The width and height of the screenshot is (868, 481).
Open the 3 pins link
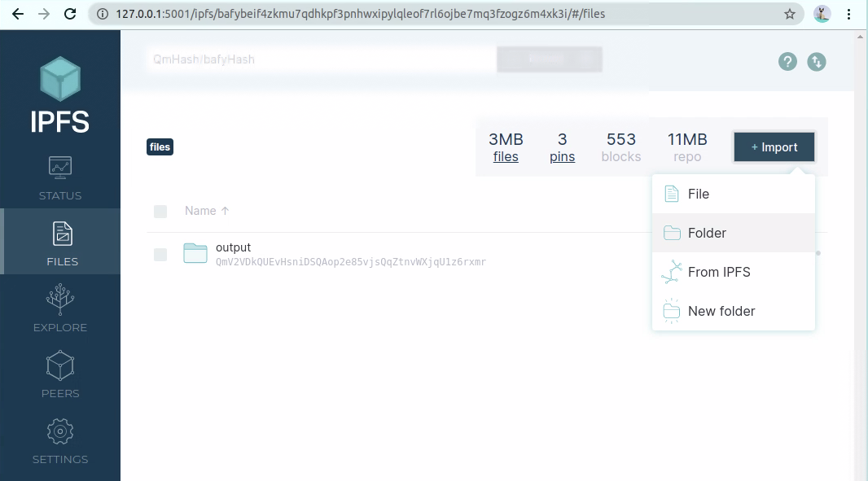pos(563,148)
